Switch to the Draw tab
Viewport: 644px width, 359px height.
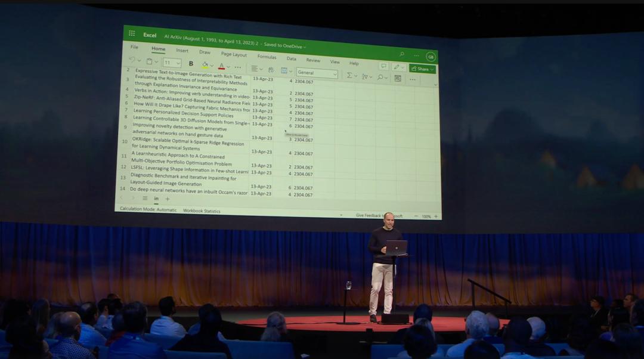click(205, 52)
